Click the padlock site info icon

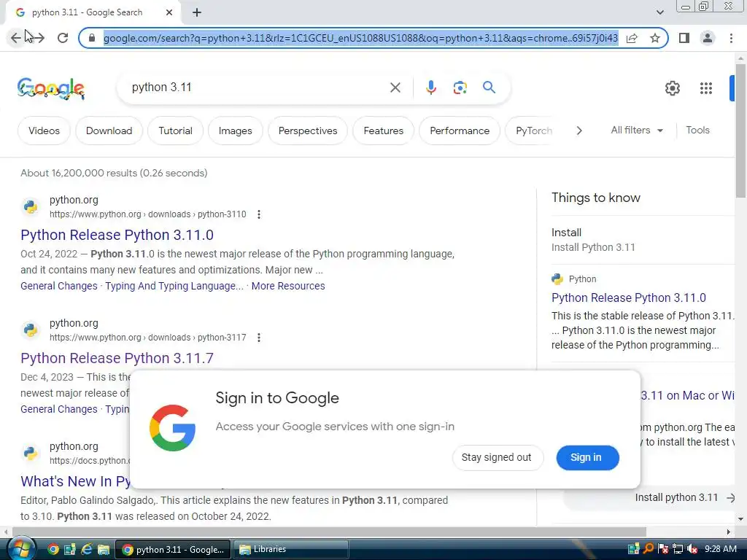click(x=92, y=38)
